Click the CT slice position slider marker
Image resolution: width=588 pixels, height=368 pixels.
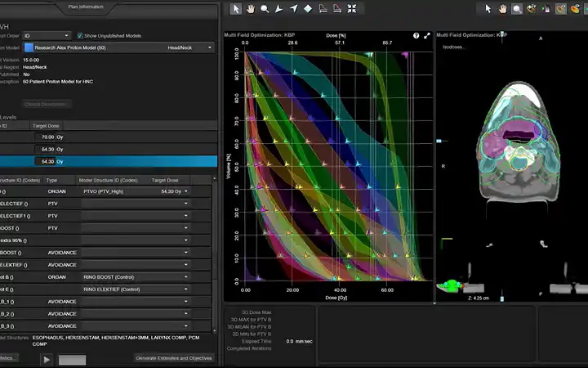pyautogui.click(x=438, y=141)
